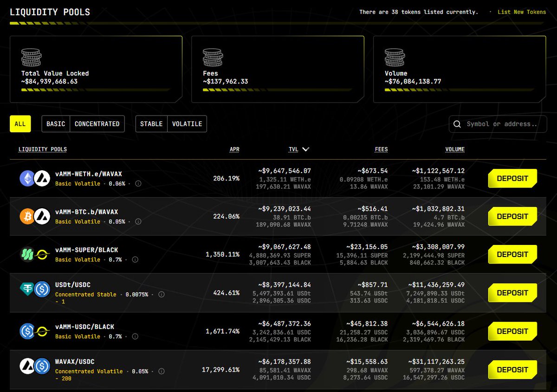
Task: Filter by CONCENTRATED pools
Action: pyautogui.click(x=97, y=124)
